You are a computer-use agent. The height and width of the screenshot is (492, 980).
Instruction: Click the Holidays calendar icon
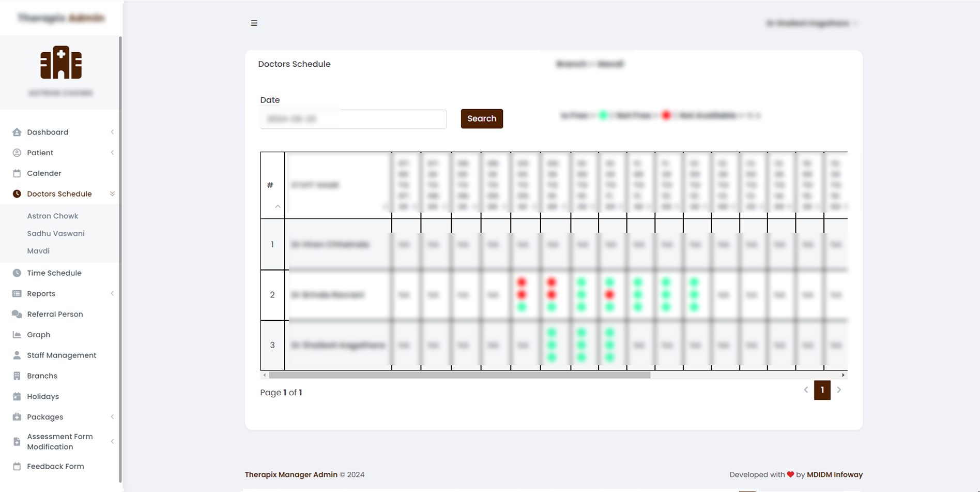tap(17, 396)
